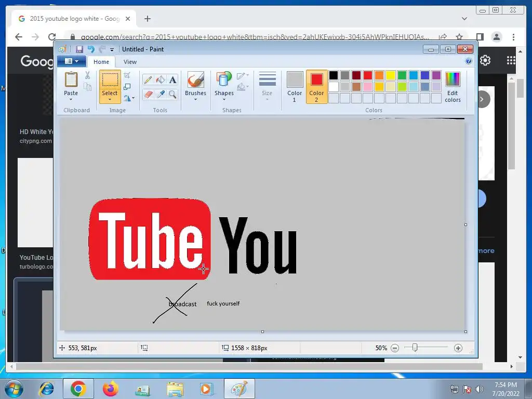Open Paint Help question mark icon
Image resolution: width=532 pixels, height=399 pixels.
coord(469,61)
